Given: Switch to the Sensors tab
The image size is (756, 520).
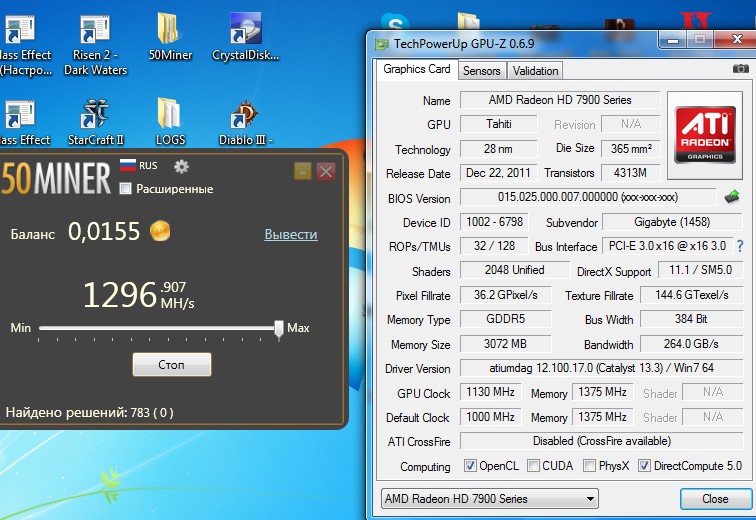Looking at the screenshot, I should click(x=481, y=70).
